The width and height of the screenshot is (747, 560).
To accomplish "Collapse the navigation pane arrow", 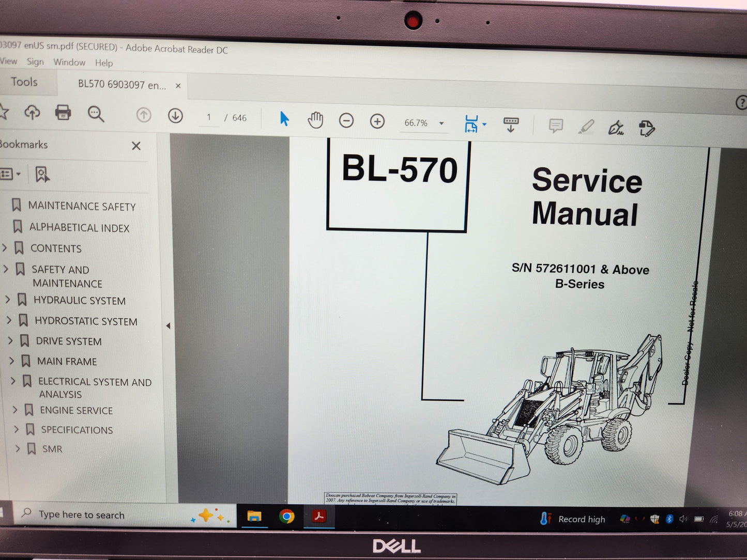I will point(168,326).
